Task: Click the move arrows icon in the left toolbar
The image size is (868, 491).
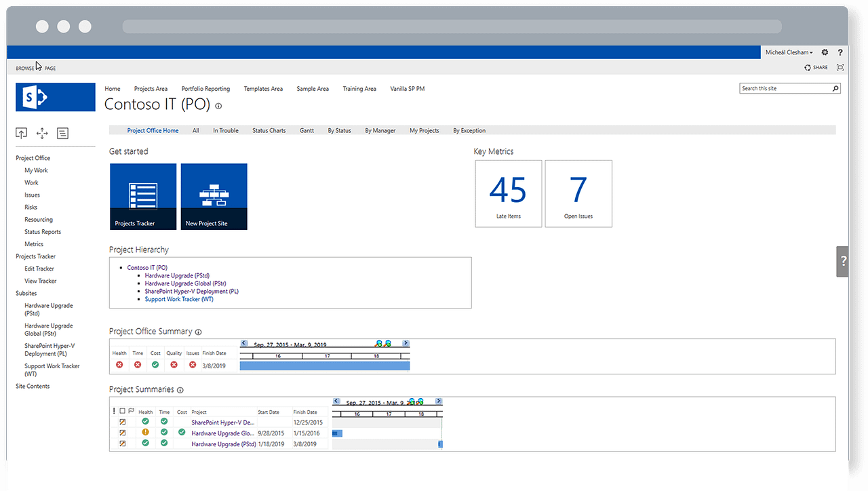Action: point(41,133)
